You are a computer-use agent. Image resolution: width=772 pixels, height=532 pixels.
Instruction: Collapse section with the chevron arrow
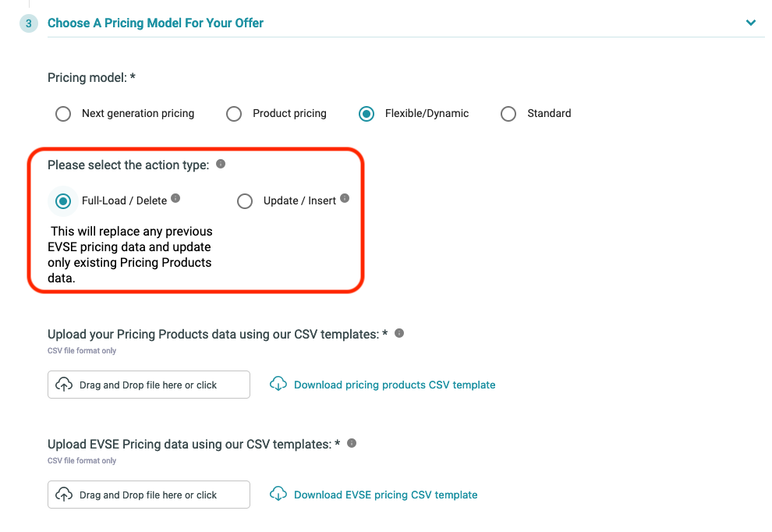click(x=751, y=23)
